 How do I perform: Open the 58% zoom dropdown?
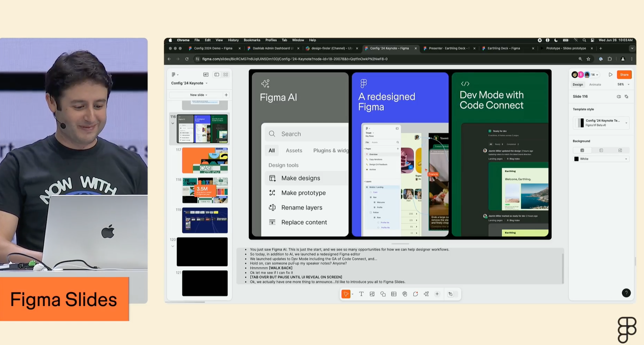pyautogui.click(x=623, y=84)
